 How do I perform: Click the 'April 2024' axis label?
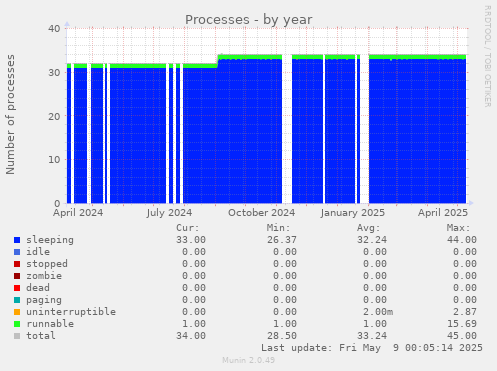tap(78, 213)
